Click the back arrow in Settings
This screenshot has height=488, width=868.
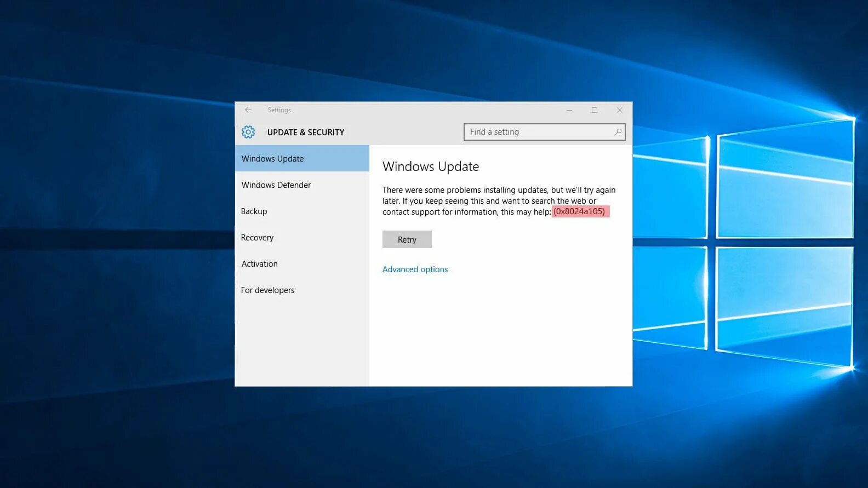pyautogui.click(x=248, y=110)
